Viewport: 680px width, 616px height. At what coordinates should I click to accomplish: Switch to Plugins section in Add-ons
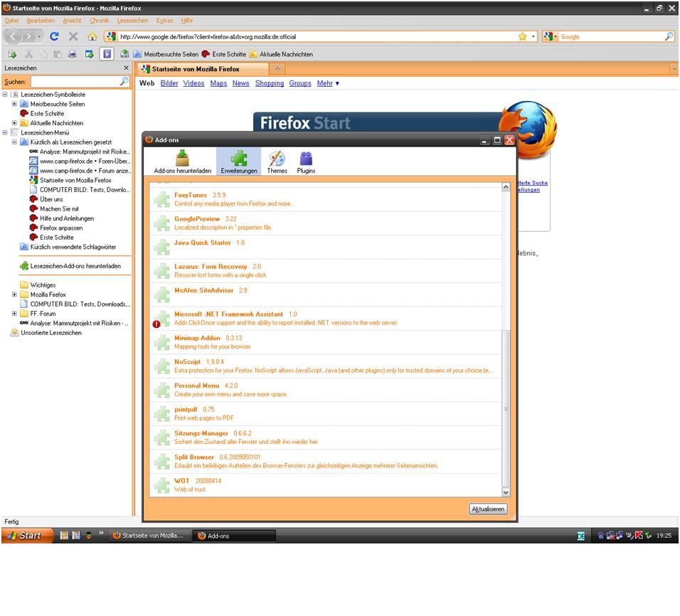(x=306, y=161)
